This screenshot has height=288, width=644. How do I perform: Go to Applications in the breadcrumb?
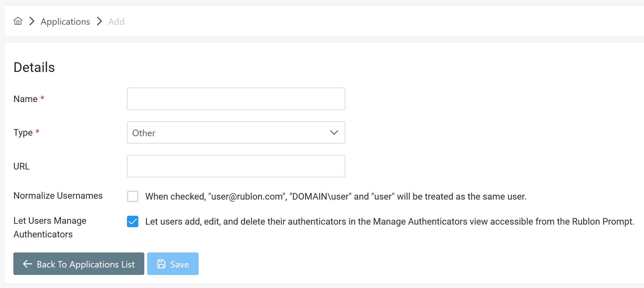[65, 22]
